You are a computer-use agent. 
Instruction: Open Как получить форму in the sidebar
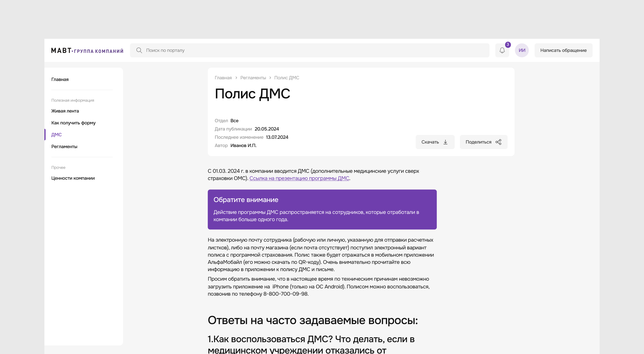coord(73,123)
